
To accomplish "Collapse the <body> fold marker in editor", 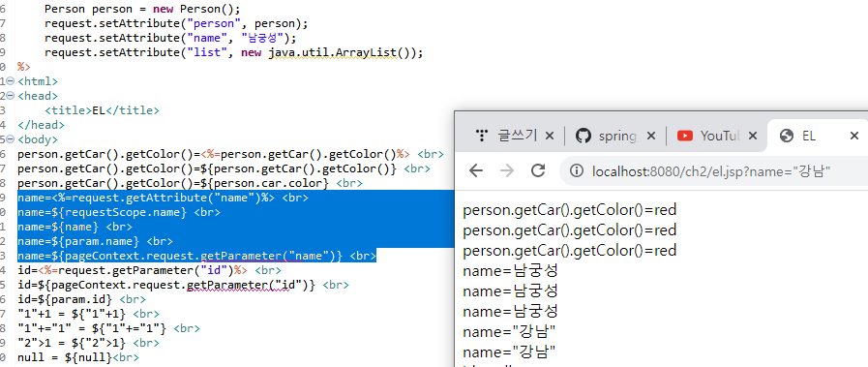I will [10, 139].
